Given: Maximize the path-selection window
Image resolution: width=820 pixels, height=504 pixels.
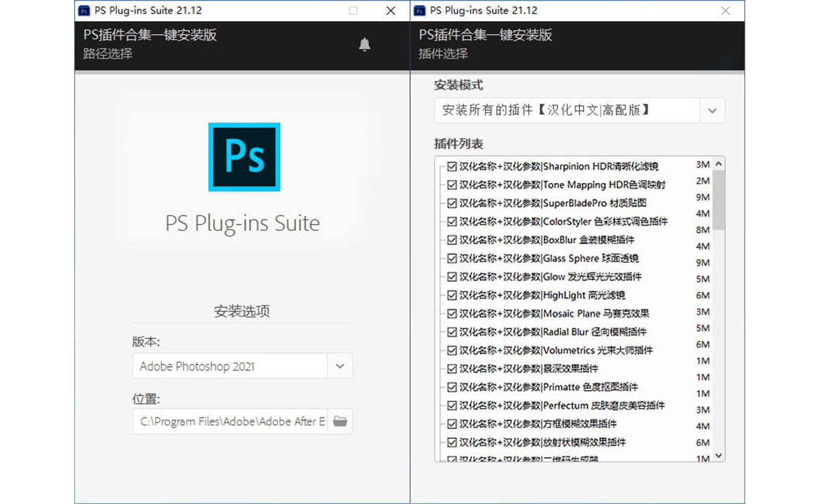Looking at the screenshot, I should [353, 10].
